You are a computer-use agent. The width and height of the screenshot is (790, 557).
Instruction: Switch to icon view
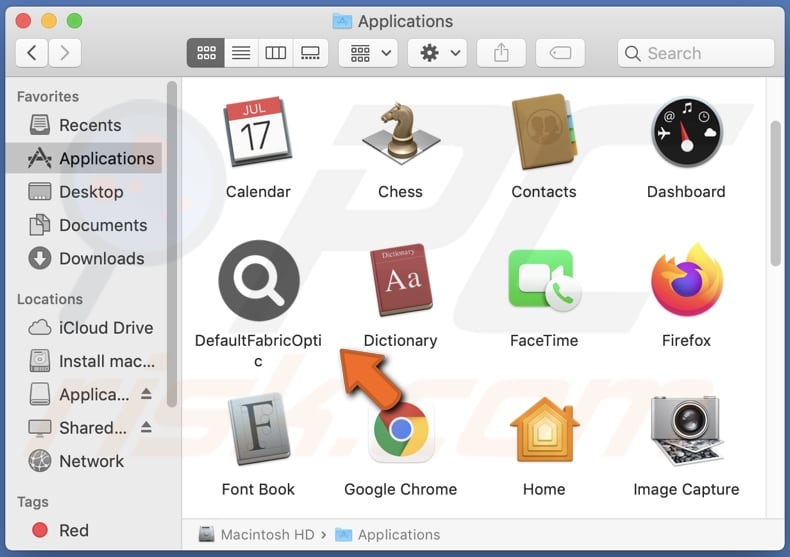[x=206, y=53]
